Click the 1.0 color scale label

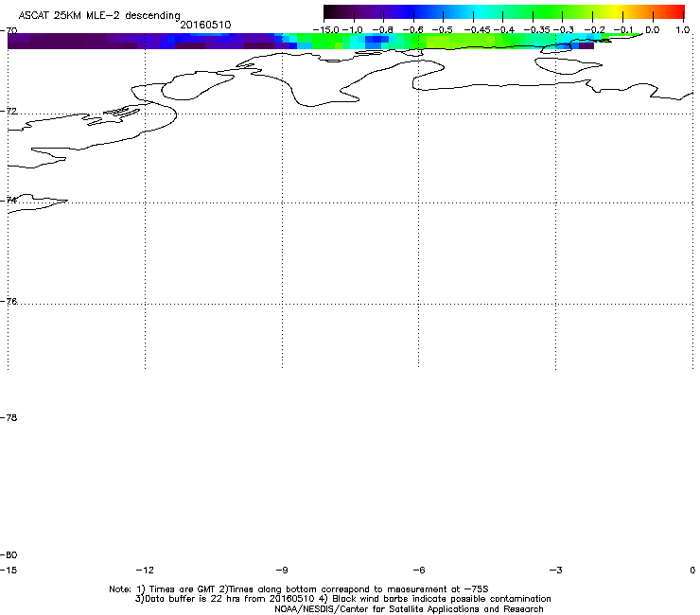pos(683,30)
